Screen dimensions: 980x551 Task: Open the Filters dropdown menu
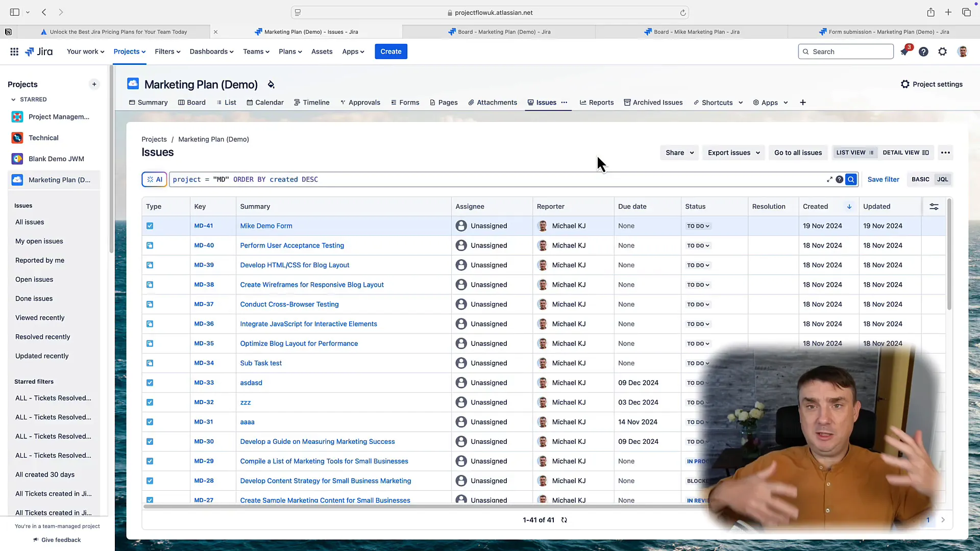167,52
